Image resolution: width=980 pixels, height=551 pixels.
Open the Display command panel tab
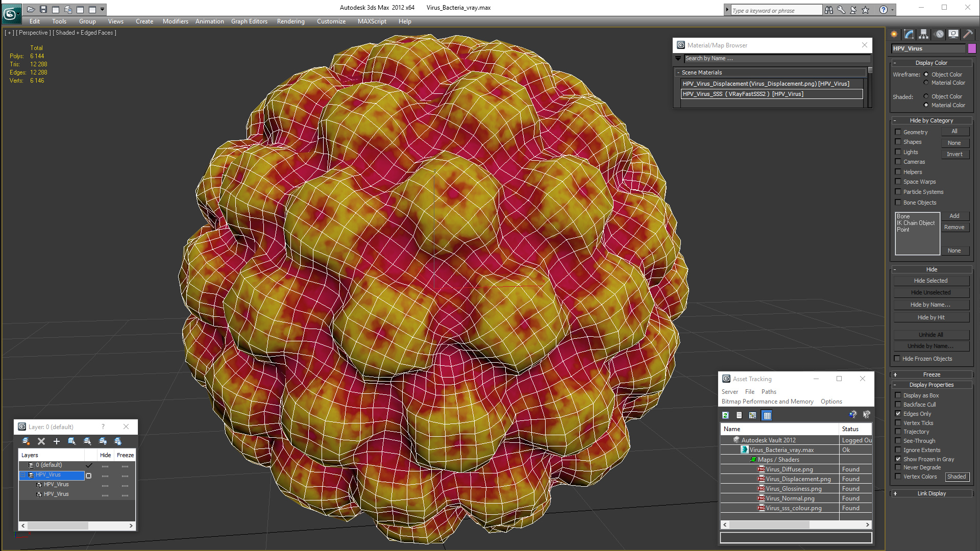pyautogui.click(x=953, y=34)
